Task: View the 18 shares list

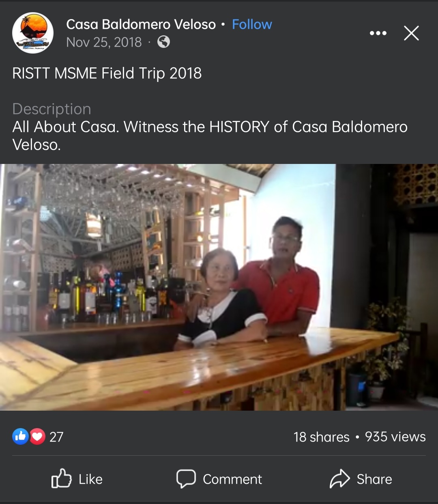Action: click(x=321, y=437)
